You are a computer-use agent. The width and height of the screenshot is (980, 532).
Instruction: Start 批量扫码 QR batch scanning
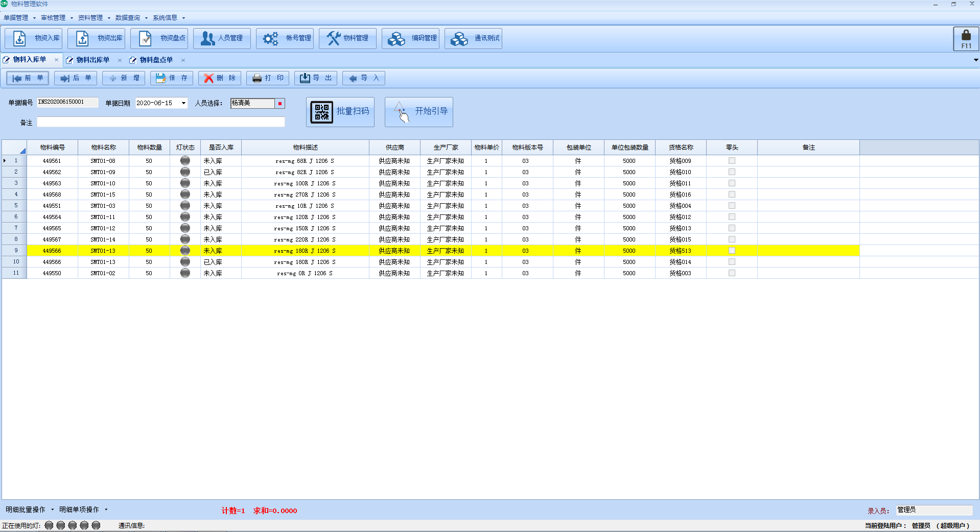[x=340, y=112]
